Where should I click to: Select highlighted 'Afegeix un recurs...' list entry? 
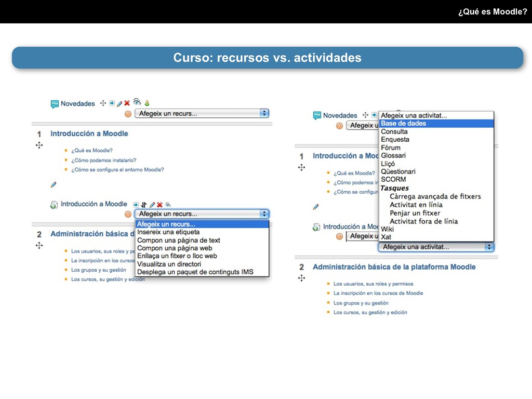click(x=202, y=224)
